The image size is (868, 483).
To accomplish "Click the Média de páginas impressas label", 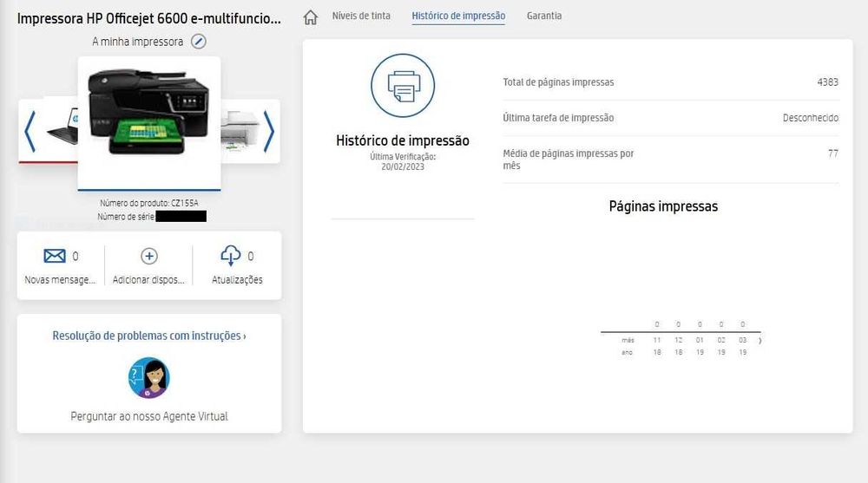I will pyautogui.click(x=568, y=160).
